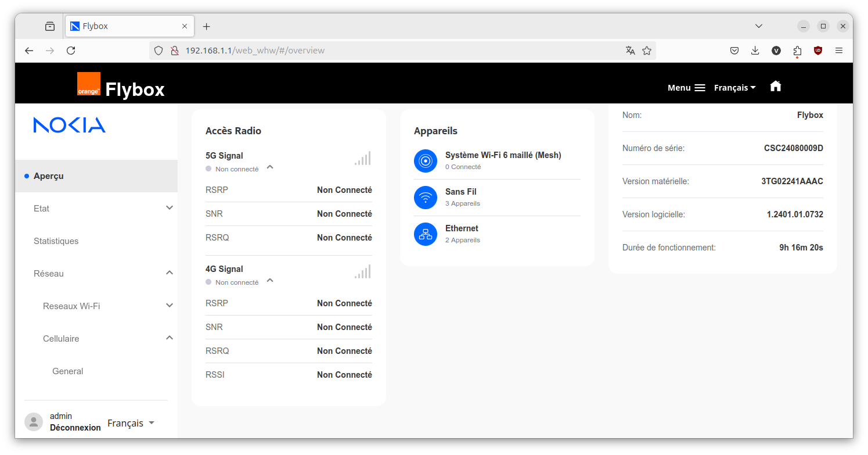868x455 pixels.
Task: Click the 4G signal strength bars icon
Action: [363, 271]
